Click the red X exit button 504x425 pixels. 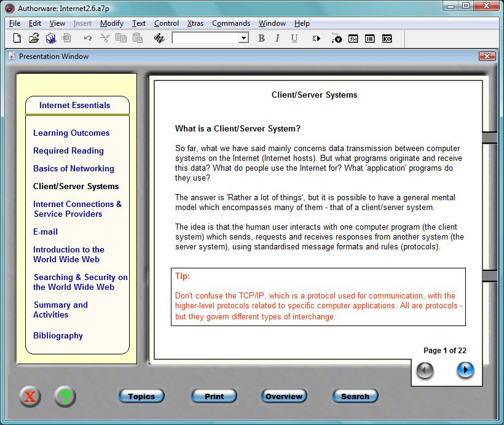[x=30, y=396]
